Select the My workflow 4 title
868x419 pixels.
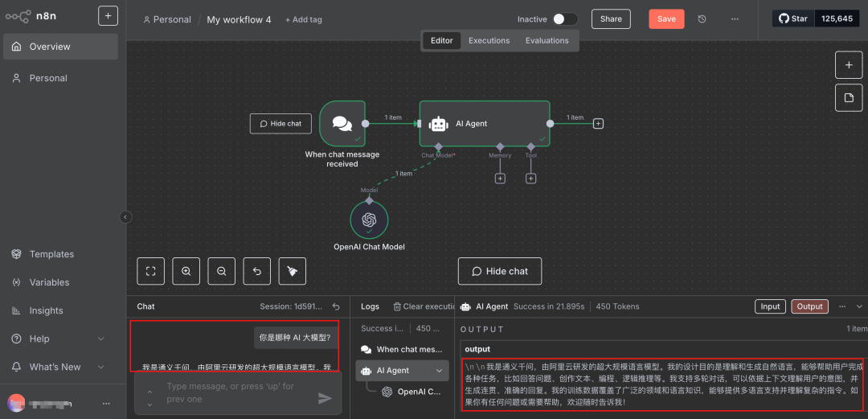(240, 19)
